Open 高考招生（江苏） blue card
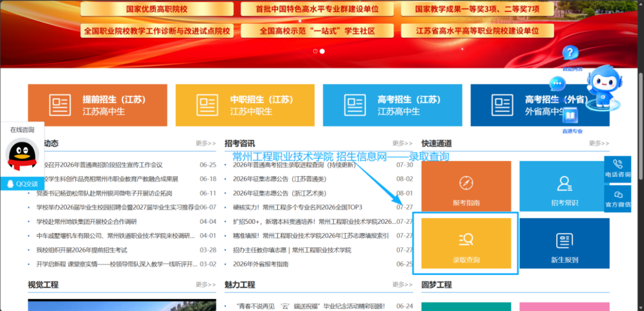 pyautogui.click(x=392, y=105)
